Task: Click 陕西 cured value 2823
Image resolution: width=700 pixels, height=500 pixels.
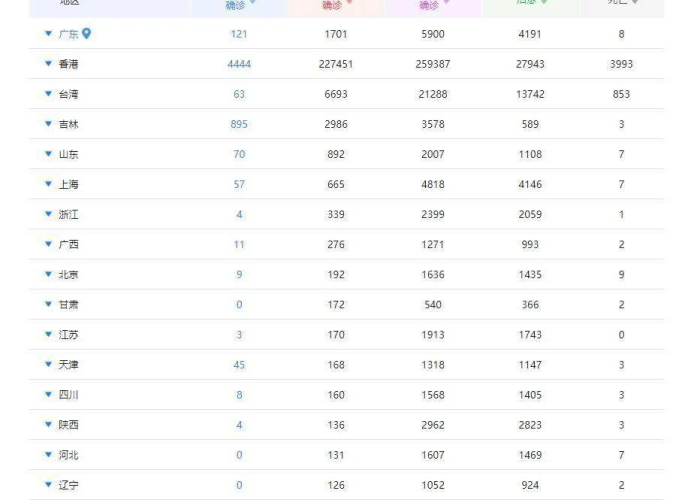Action: (530, 425)
